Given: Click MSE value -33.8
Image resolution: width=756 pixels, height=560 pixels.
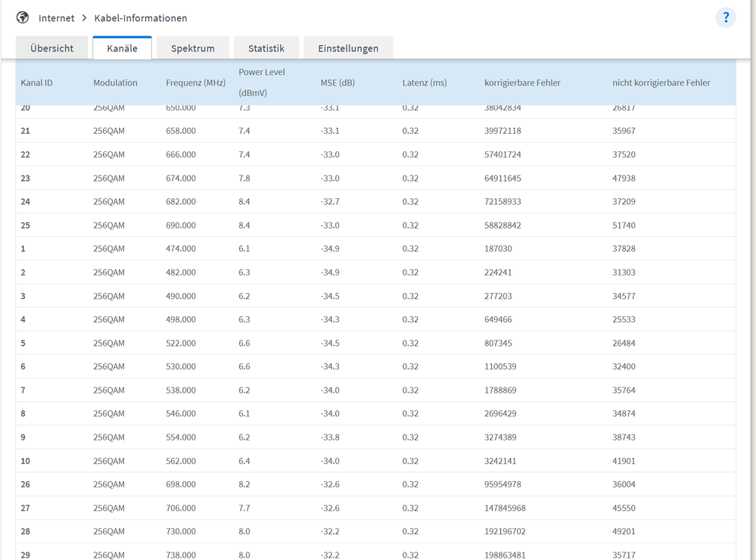Looking at the screenshot, I should point(330,437).
